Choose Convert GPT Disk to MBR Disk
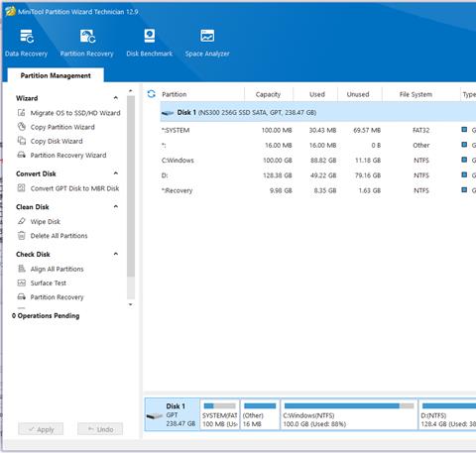 pos(74,188)
